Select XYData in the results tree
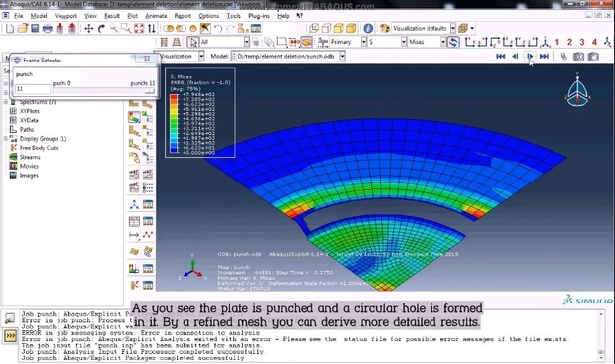The height and width of the screenshot is (364, 615). (x=29, y=120)
